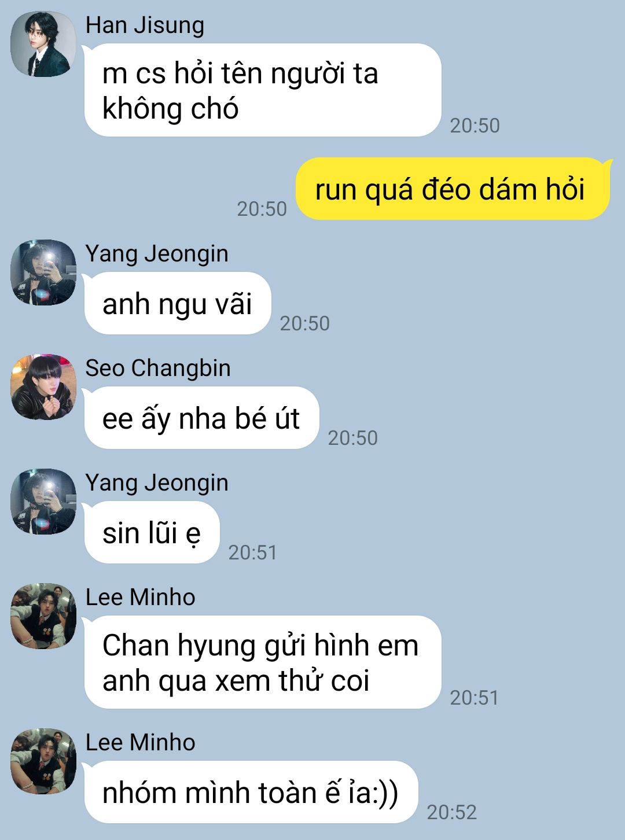Click the second Lee Minho sender name
This screenshot has width=625, height=840.
point(141,742)
